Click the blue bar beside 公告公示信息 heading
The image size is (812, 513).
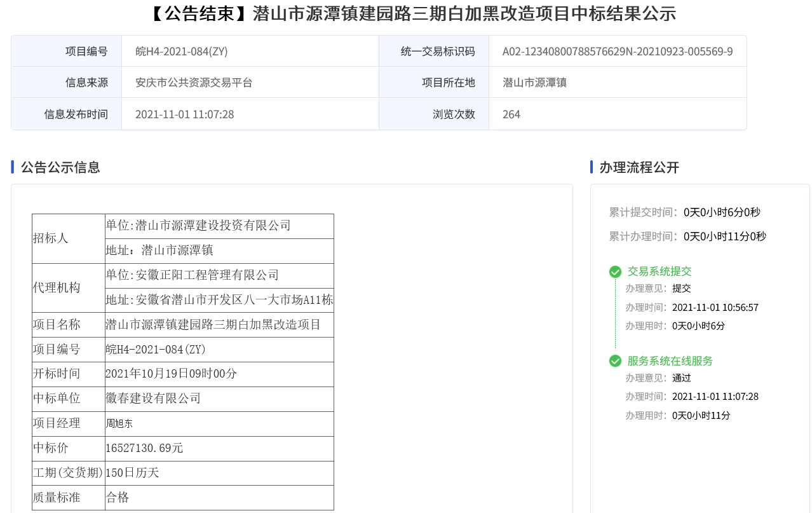[x=13, y=167]
